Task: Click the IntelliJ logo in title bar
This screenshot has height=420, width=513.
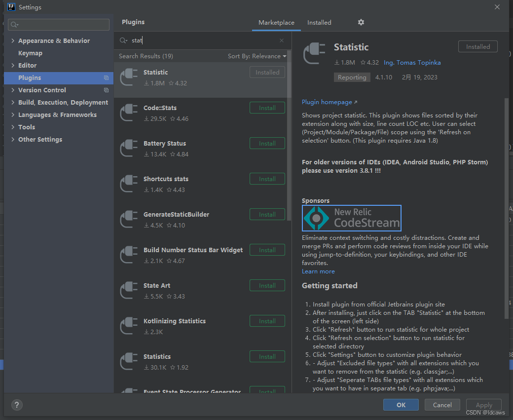Action: (11, 7)
